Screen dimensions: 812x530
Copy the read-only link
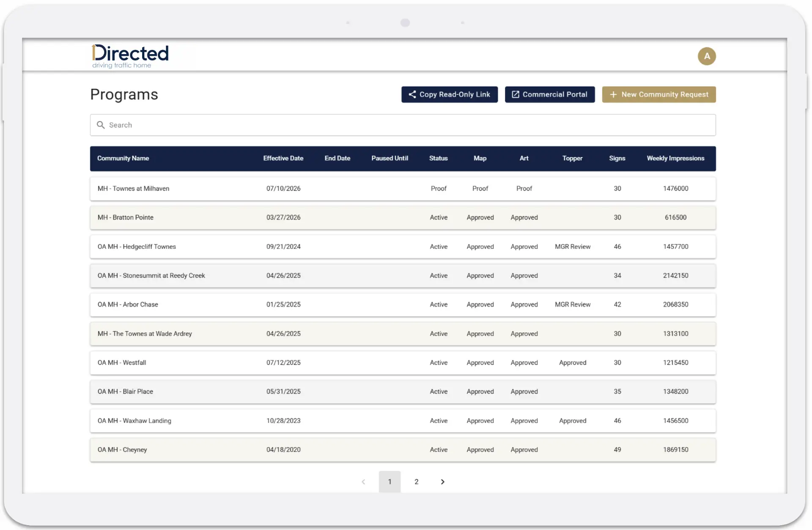[x=450, y=94]
